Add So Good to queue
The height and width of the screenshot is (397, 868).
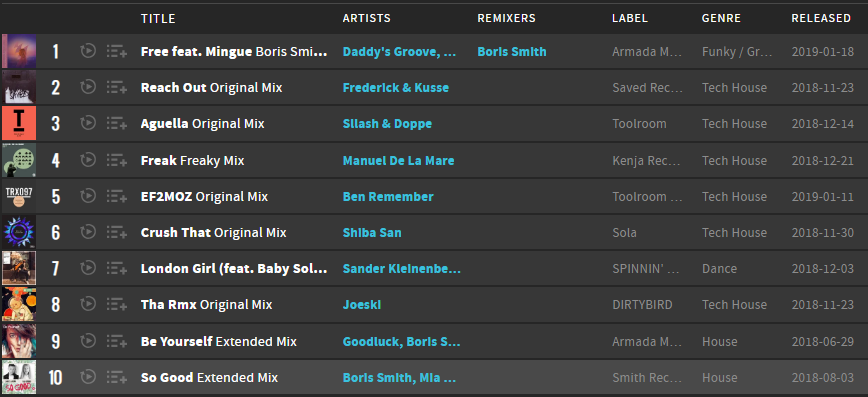tap(117, 378)
